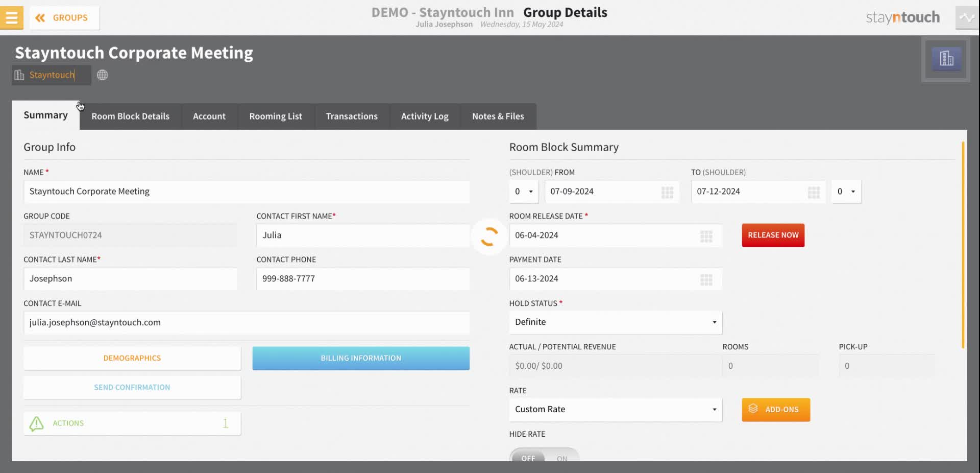
Task: Click the Release Now button
Action: pos(773,235)
